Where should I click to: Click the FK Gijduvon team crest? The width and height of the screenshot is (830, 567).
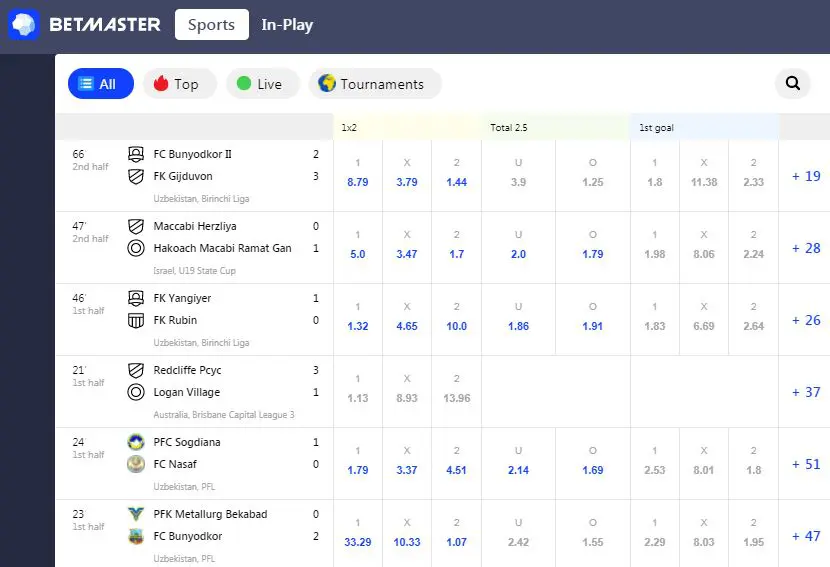(x=136, y=176)
